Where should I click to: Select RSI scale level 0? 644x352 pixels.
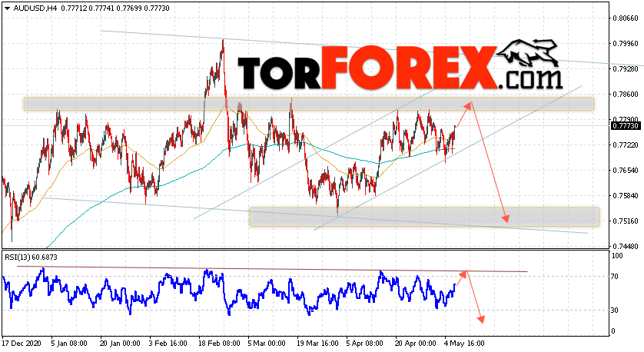coord(613,330)
